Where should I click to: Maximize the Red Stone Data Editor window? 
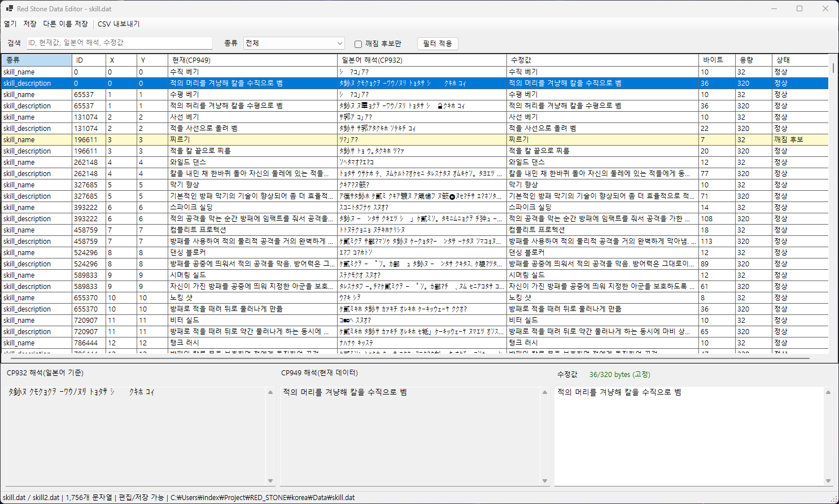pos(799,8)
